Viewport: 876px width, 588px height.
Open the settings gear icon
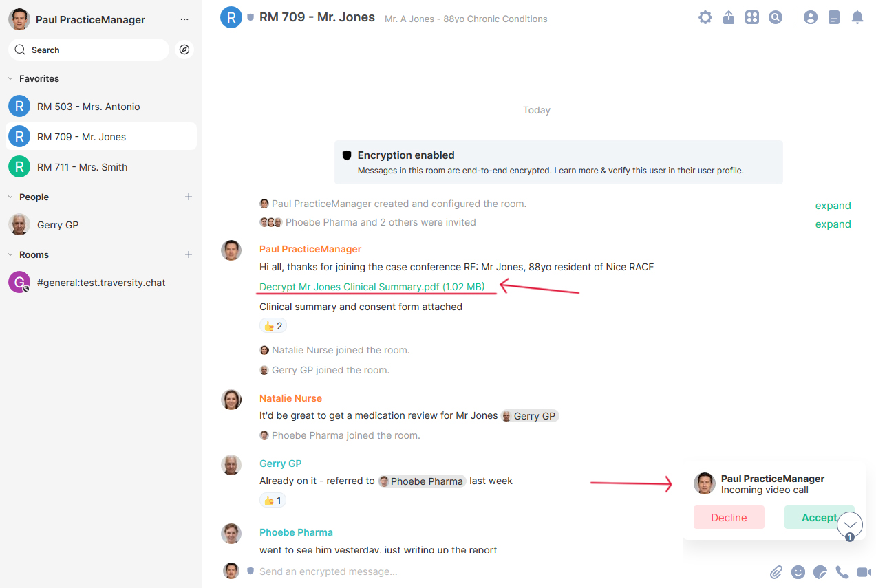[x=705, y=17]
